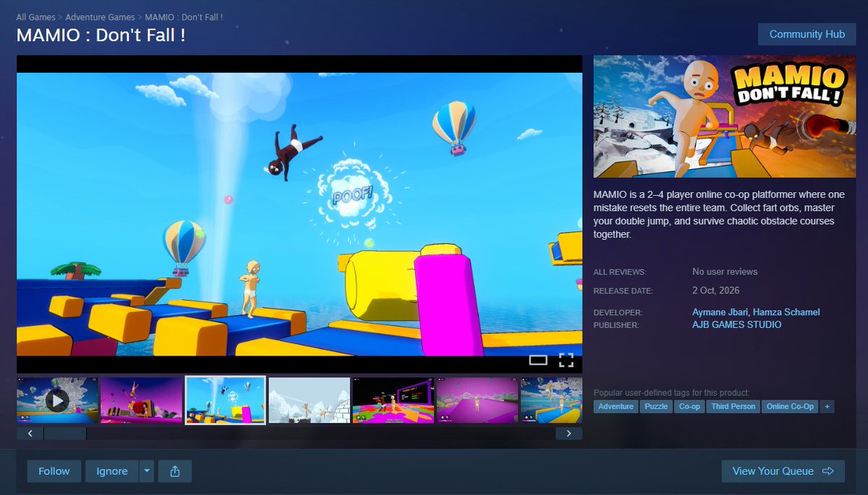The width and height of the screenshot is (868, 495).
Task: Select the pink boxing glove screenshot thumbnail
Action: [141, 400]
